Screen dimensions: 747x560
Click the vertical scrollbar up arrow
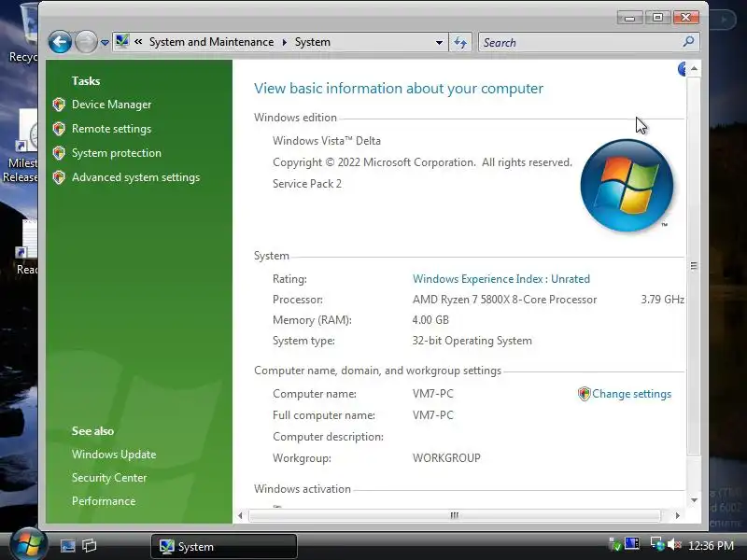click(x=694, y=69)
